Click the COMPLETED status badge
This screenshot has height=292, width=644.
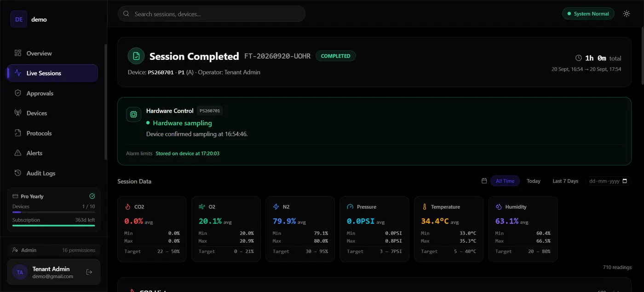pyautogui.click(x=335, y=56)
